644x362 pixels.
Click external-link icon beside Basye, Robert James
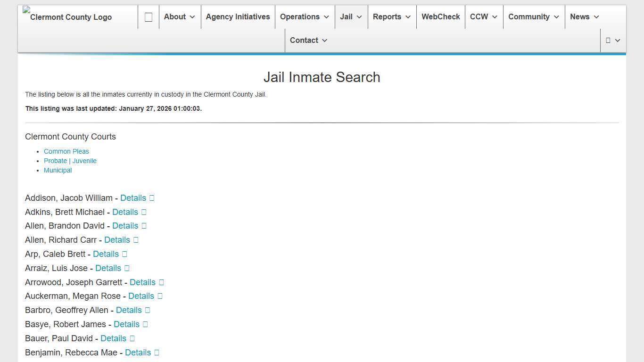point(144,324)
